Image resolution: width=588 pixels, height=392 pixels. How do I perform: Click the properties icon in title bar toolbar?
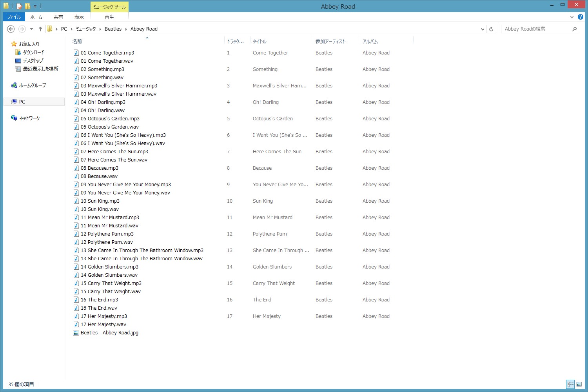pyautogui.click(x=19, y=6)
